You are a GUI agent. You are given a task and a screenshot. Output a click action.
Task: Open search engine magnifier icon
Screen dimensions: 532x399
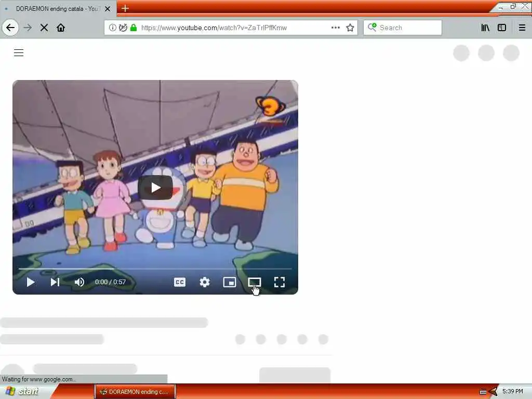coord(372,27)
